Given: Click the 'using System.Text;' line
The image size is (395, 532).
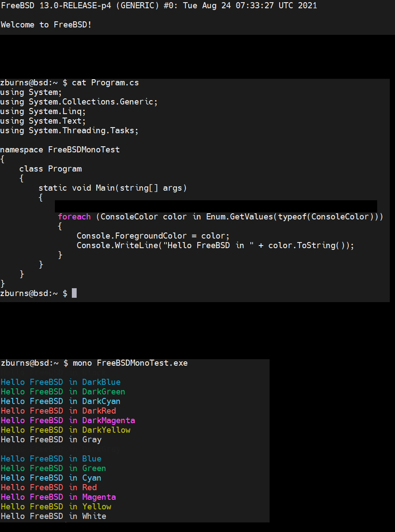Looking at the screenshot, I should 43,121.
